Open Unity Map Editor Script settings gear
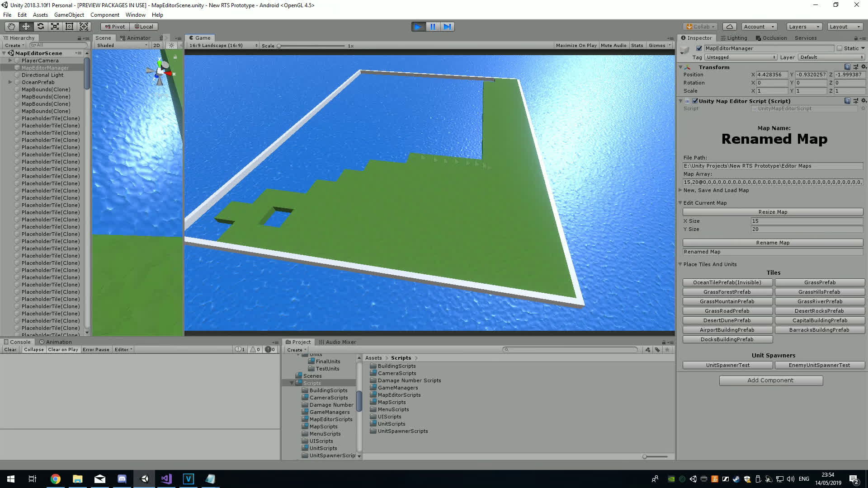 [863, 101]
